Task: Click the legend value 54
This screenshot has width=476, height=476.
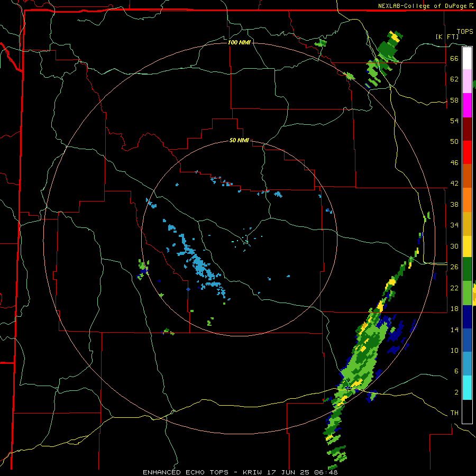Action: (x=454, y=121)
